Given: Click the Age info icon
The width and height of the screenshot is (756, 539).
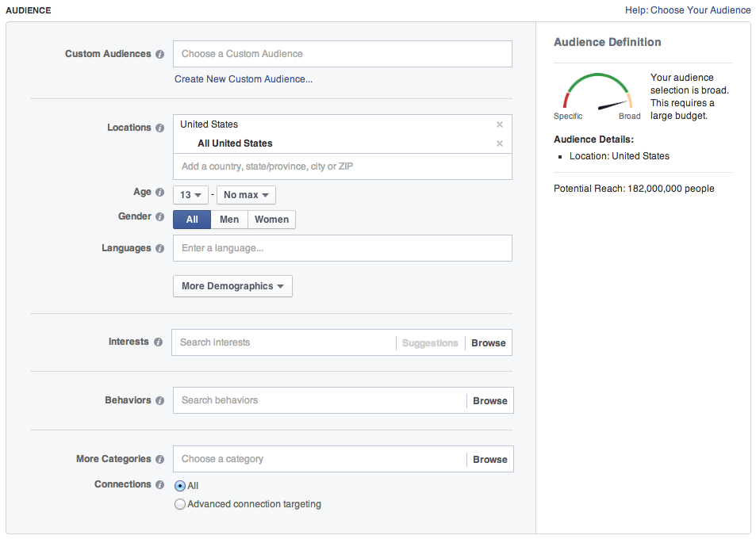Looking at the screenshot, I should click(x=159, y=192).
